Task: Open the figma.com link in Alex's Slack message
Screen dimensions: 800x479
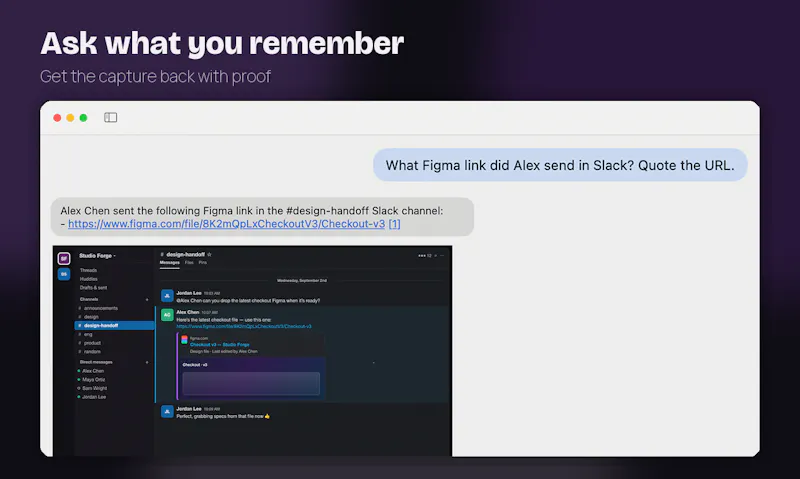Action: pos(244,326)
